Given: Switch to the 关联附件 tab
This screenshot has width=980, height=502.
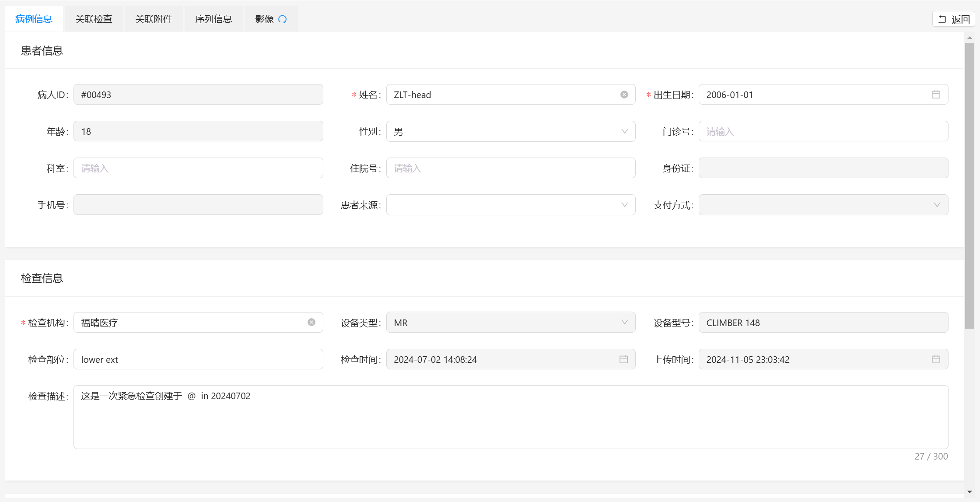Looking at the screenshot, I should click(154, 19).
